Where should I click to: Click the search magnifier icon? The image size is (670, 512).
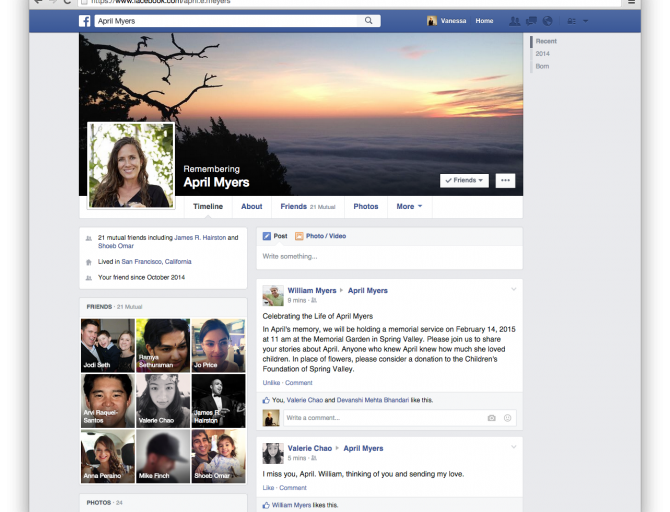click(x=369, y=21)
